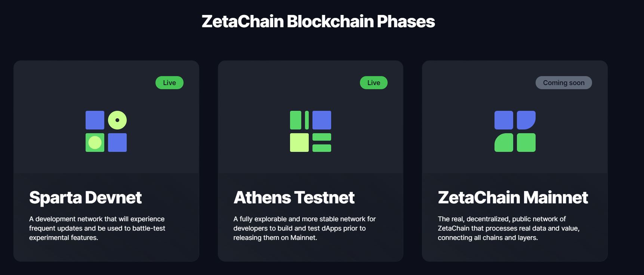Image resolution: width=644 pixels, height=275 pixels.
Task: Click the ZetaChain Mainnet phase icon
Action: (515, 131)
